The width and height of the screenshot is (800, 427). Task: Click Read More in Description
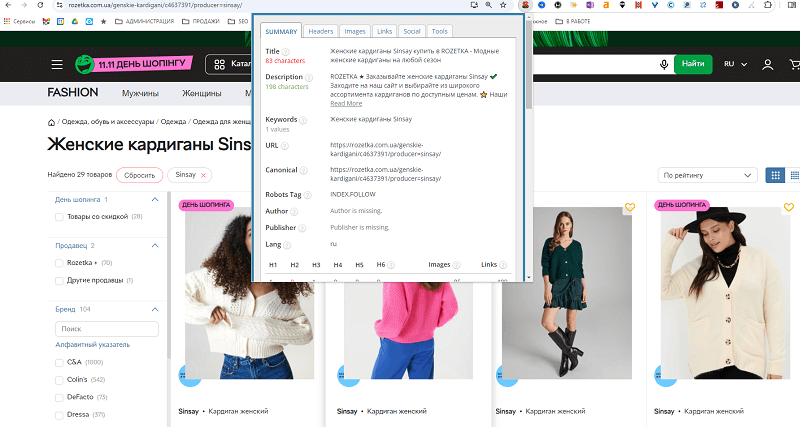click(346, 104)
